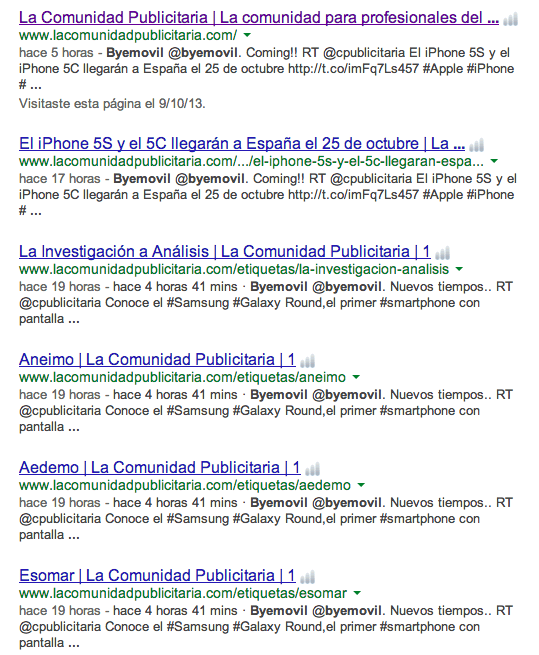Open the dropdown arrow after etiquetas/esomar URL

[x=357, y=593]
